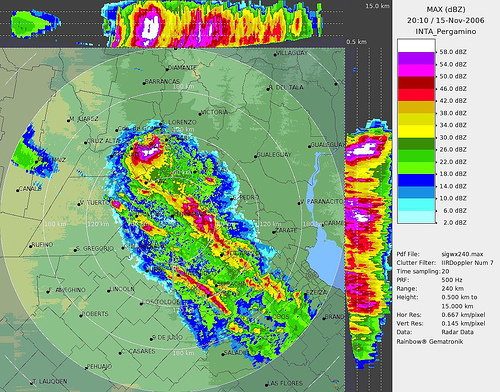Select the IIRDoppler Num 7 clutter filter value
The image size is (500, 392).
468,263
